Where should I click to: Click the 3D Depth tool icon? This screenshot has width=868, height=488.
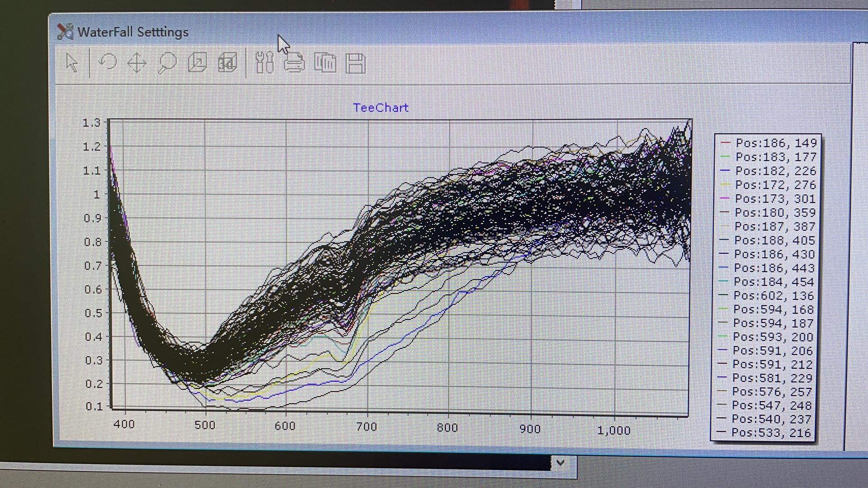click(x=197, y=63)
